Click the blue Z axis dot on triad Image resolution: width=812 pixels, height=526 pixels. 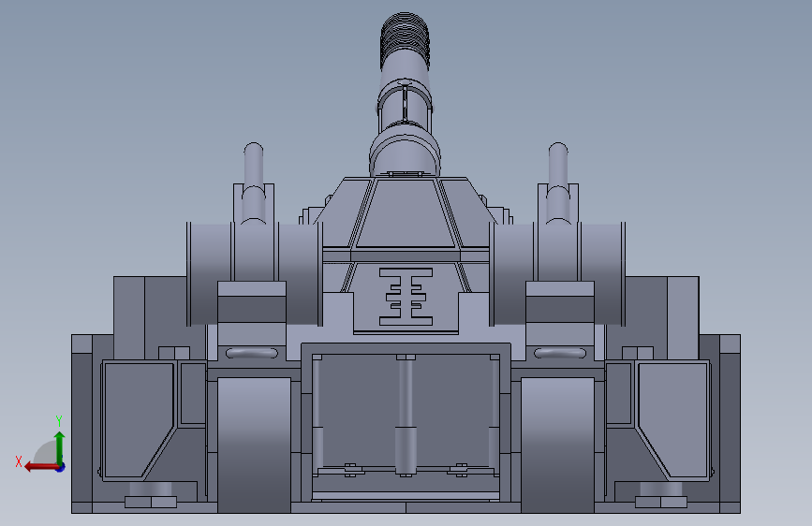point(61,467)
